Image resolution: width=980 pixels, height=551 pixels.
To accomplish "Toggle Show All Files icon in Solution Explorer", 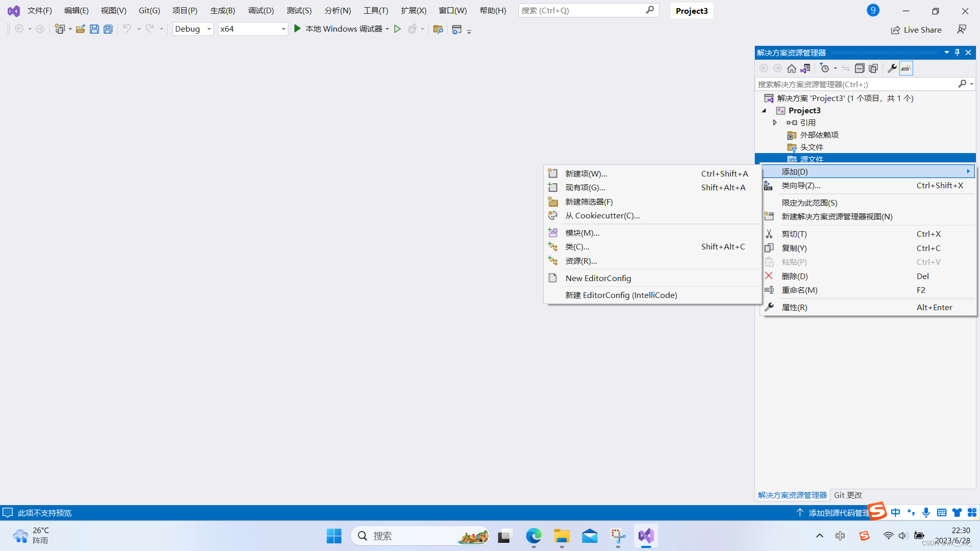I will tap(873, 68).
